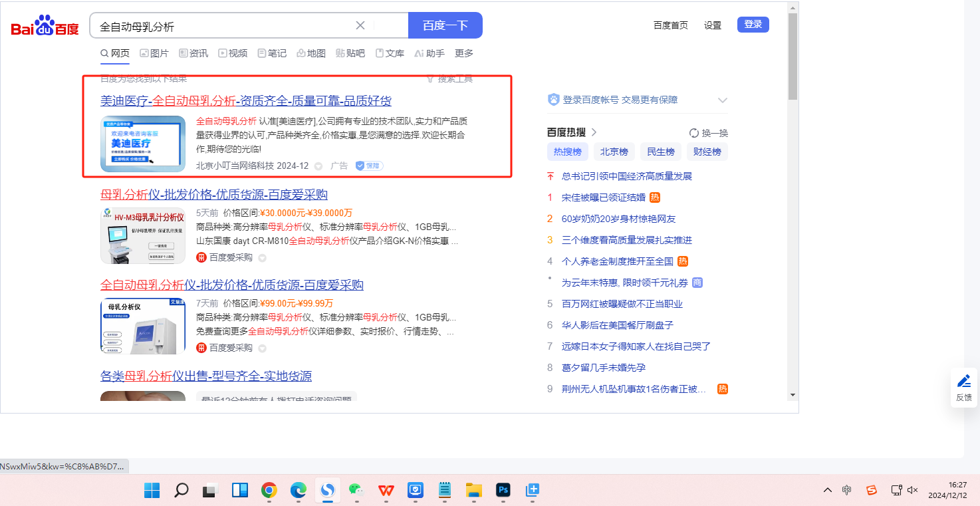Select the 北京榜 hot list tab

tap(614, 152)
